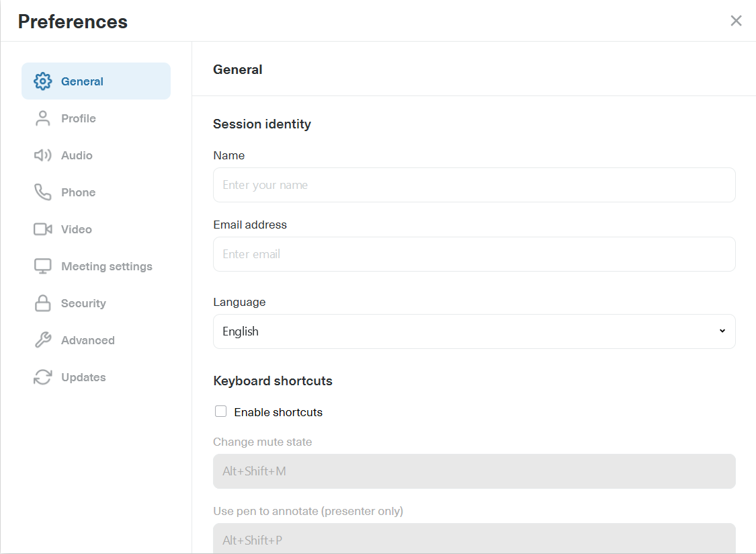
Task: Close the Preferences dialog
Action: (736, 20)
